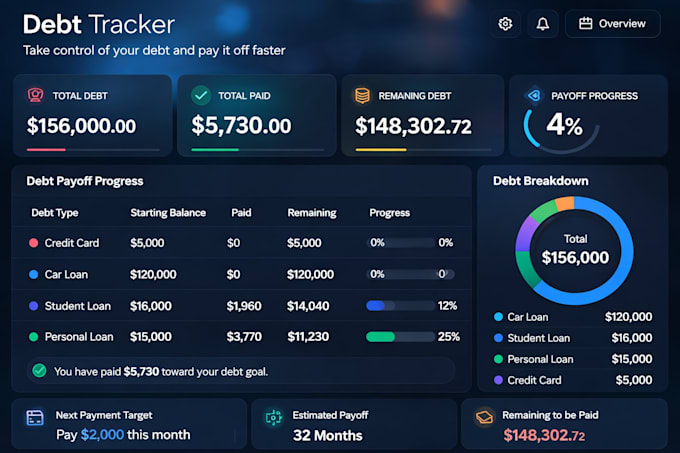680x453 pixels.
Task: Click the Remaining column header
Action: click(312, 213)
